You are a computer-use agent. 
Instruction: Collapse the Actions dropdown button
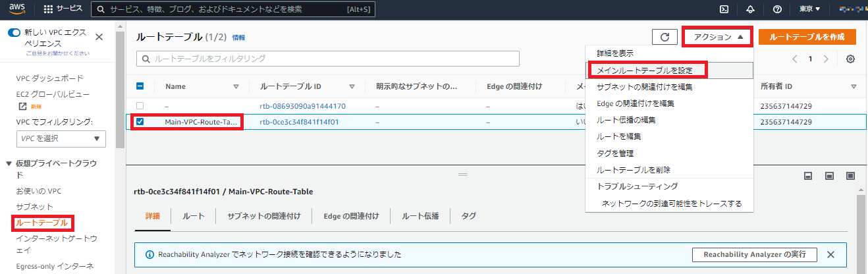[718, 38]
